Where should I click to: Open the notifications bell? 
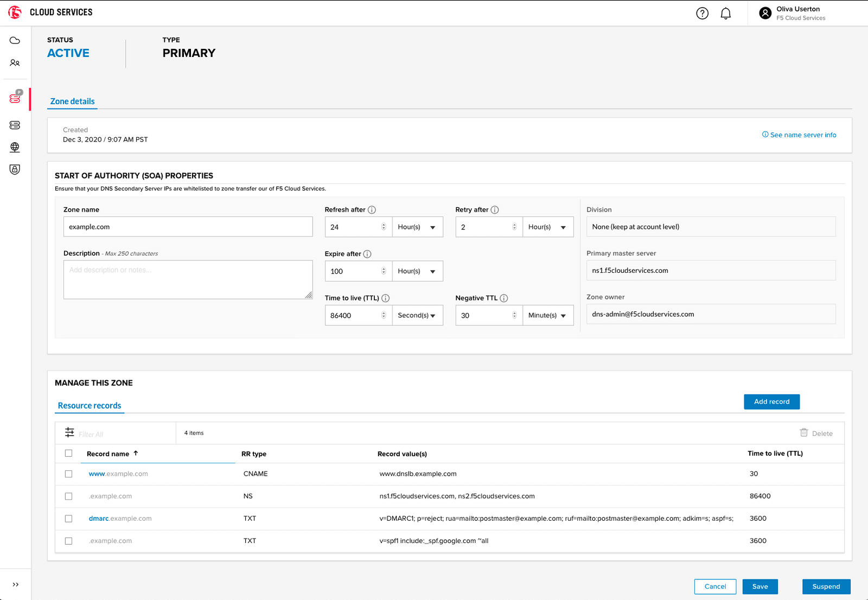(x=725, y=14)
